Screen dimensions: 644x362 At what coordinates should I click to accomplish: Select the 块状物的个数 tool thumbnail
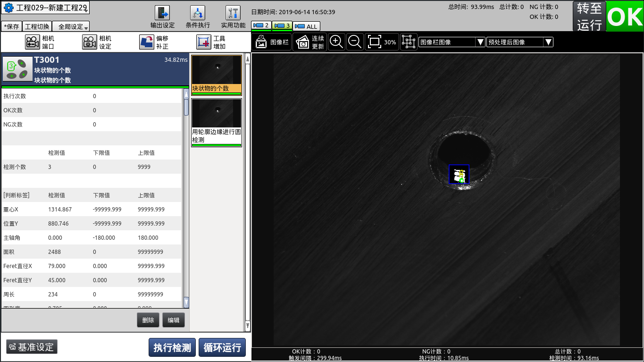coord(217,75)
